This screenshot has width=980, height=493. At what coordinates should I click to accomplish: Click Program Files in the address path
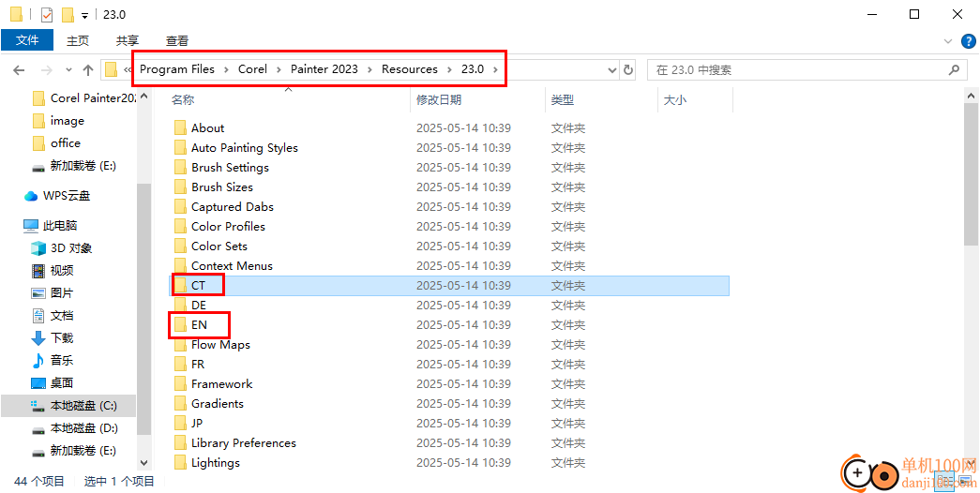coord(177,69)
